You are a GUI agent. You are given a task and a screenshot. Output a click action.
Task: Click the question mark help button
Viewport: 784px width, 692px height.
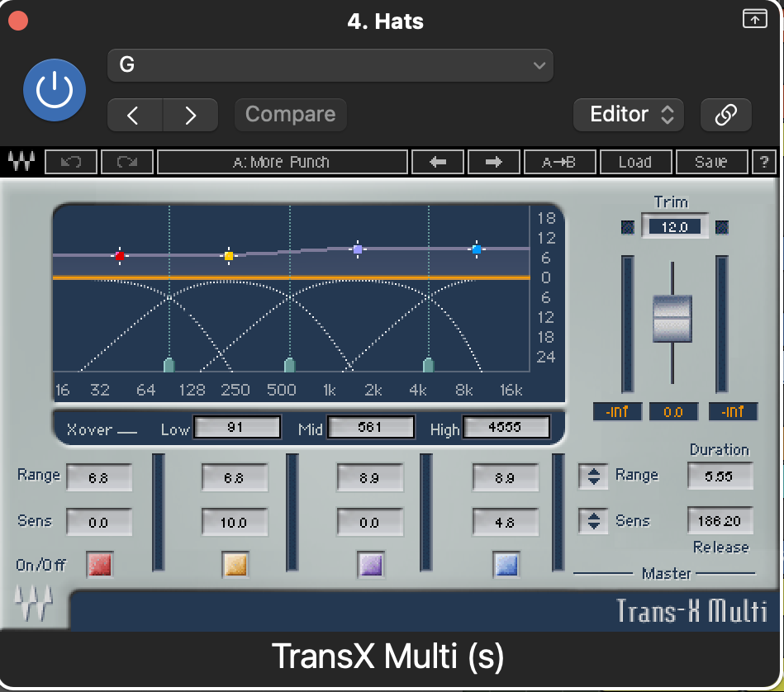(x=763, y=162)
